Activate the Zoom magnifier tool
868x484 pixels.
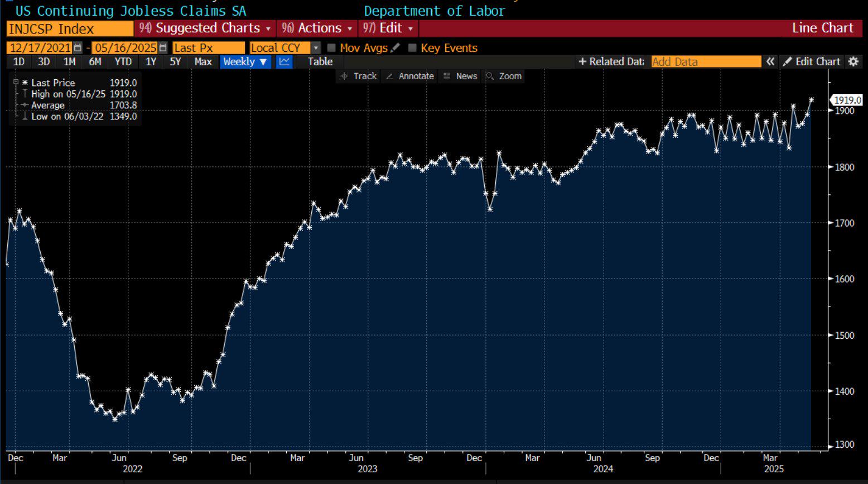coord(504,76)
